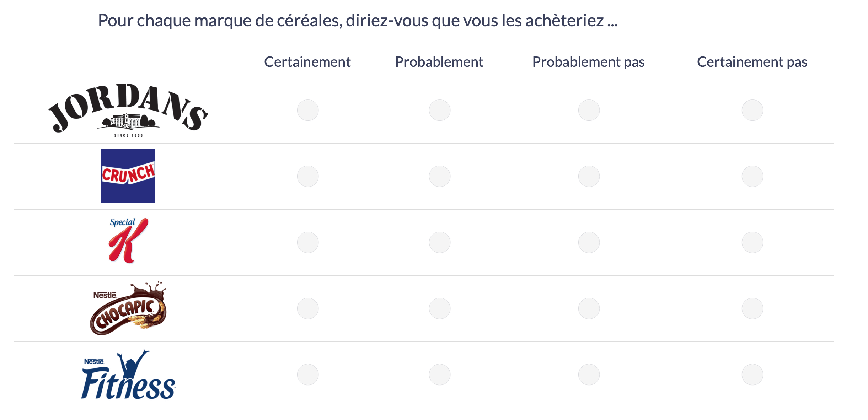Choose Probablement pas for Crunch

pos(589,176)
